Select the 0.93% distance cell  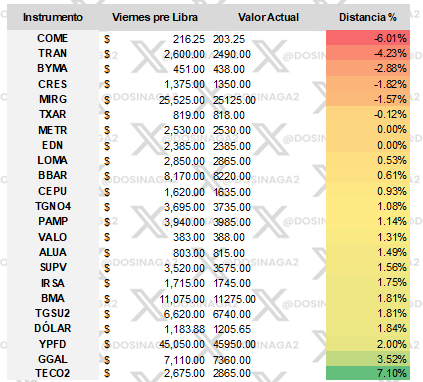(368, 191)
